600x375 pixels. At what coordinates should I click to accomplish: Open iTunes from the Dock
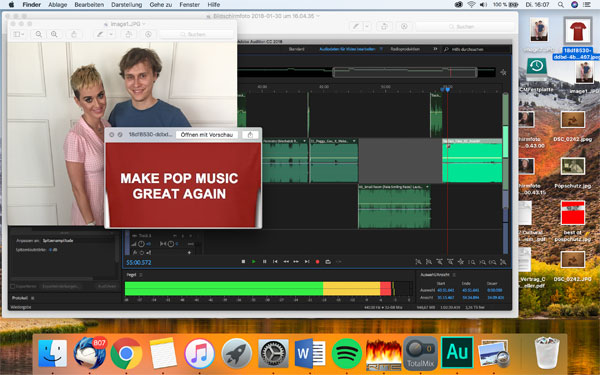tap(199, 354)
